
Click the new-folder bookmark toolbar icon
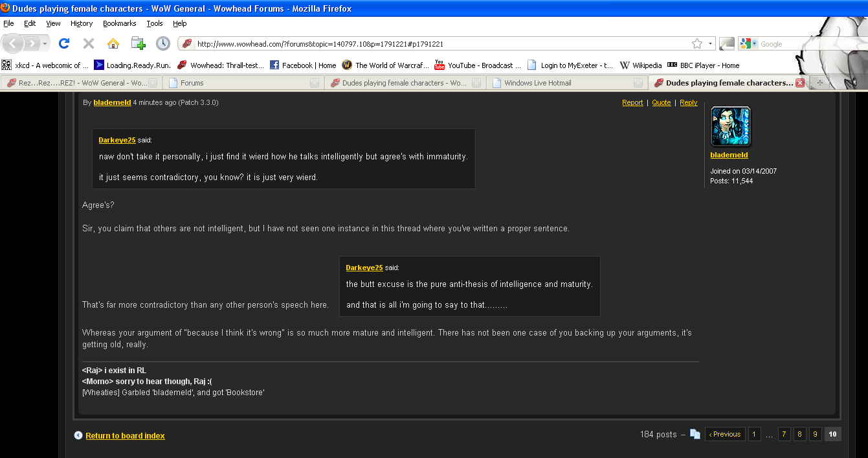[138, 43]
